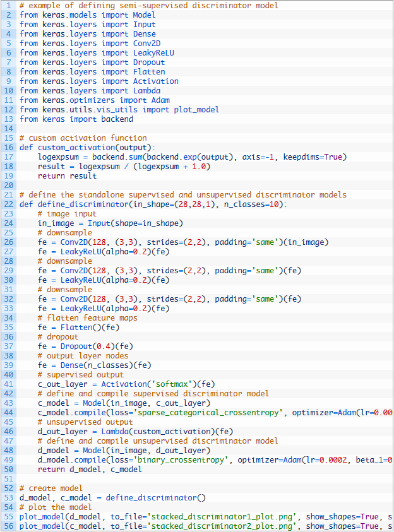Click 'Model' in the keras.models import line
The image size is (394, 532).
coord(144,15)
